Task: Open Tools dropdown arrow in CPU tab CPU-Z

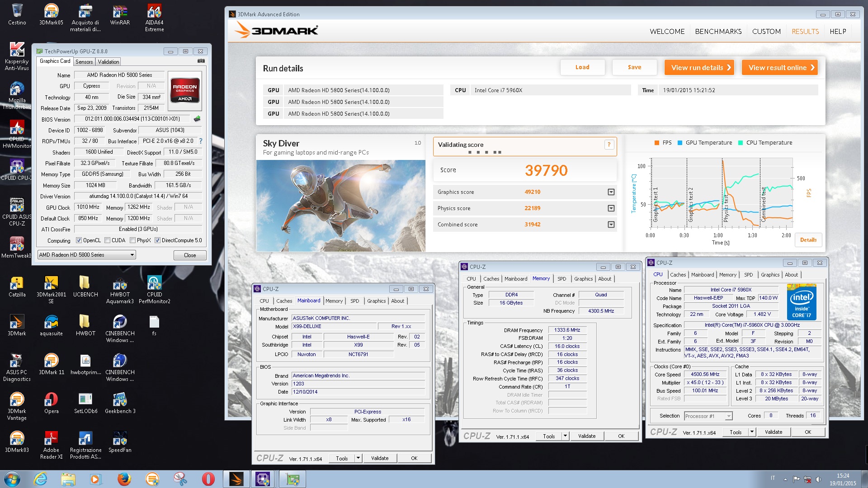Action: point(752,432)
